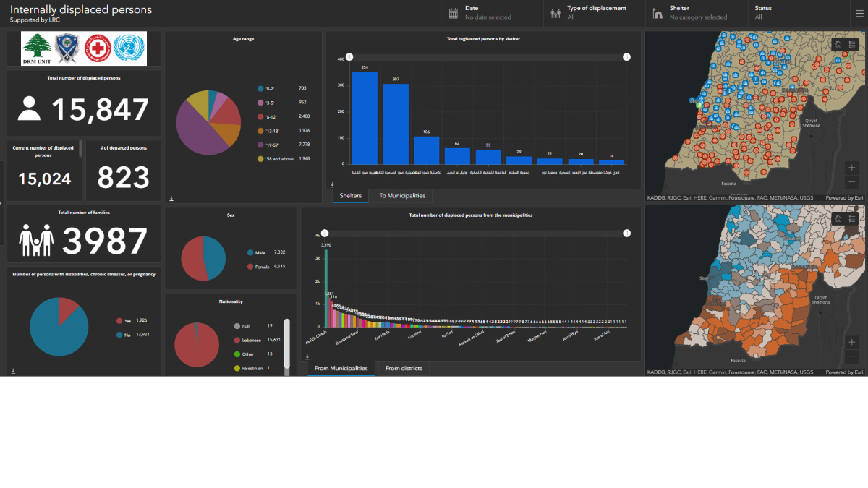Click the Lebanese cedar DRM Unit logo
Screen dimensions: 868x488
38,48
